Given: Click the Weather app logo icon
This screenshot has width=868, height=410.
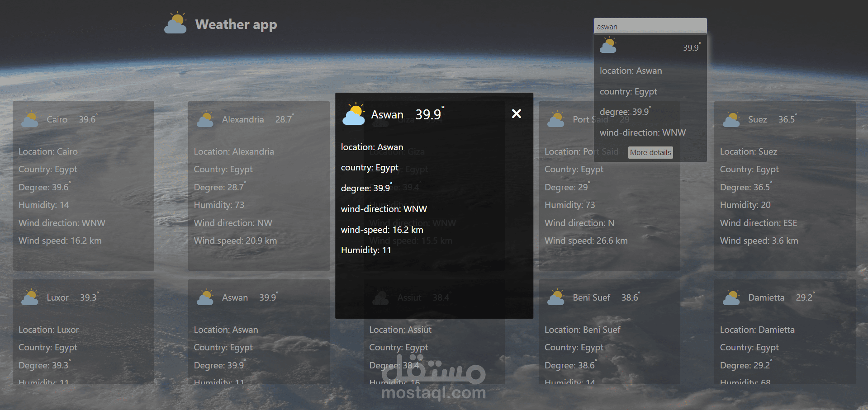Looking at the screenshot, I should [175, 23].
